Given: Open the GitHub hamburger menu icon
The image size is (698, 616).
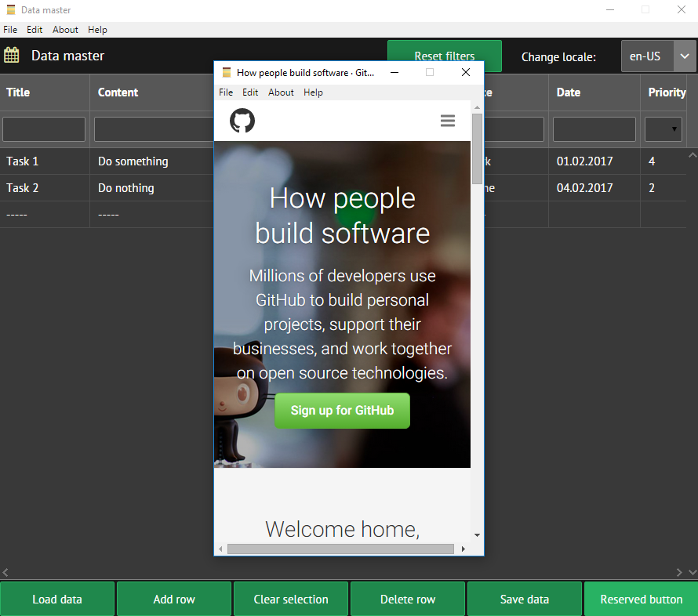Looking at the screenshot, I should coord(447,121).
